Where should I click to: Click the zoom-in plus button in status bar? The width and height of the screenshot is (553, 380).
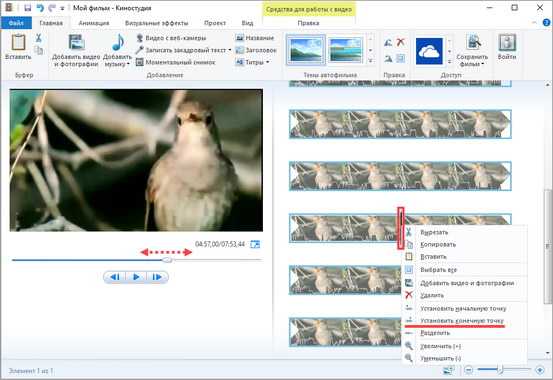pos(540,370)
